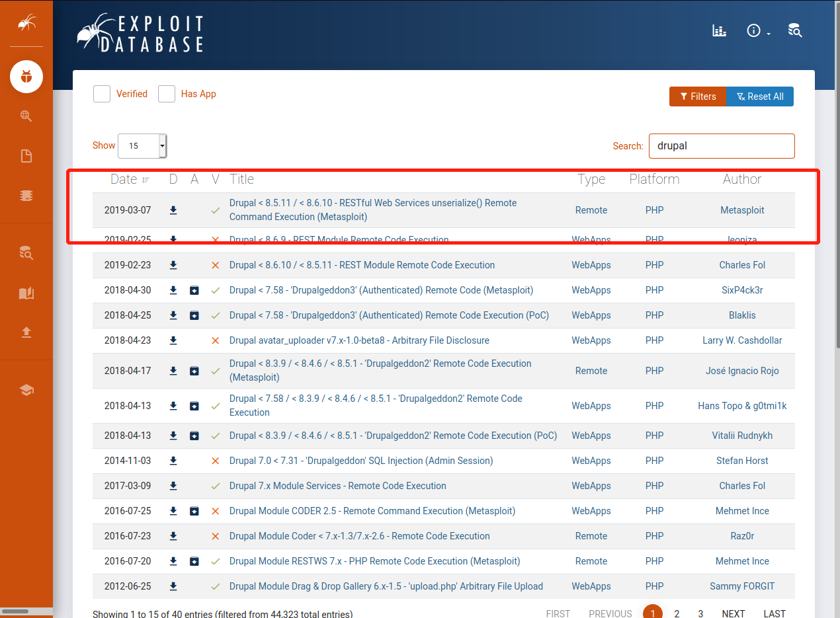840x618 pixels.
Task: Open author Raz0r
Action: [x=742, y=536]
